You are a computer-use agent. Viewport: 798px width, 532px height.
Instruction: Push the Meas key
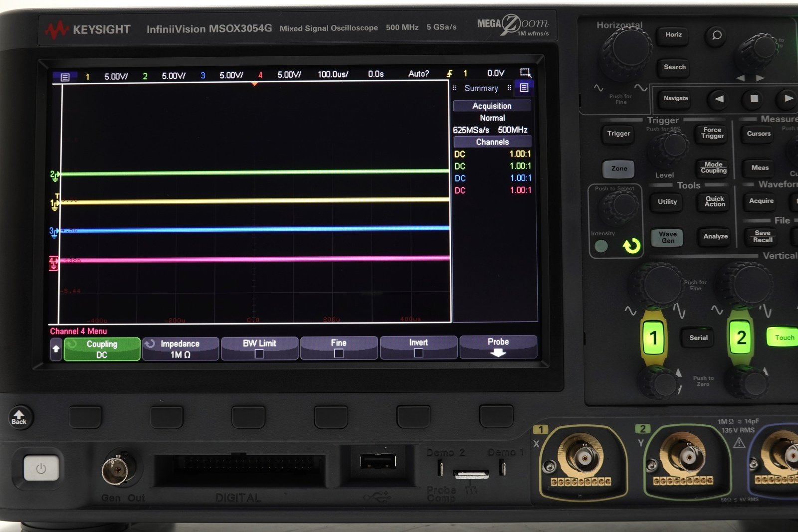[x=760, y=168]
